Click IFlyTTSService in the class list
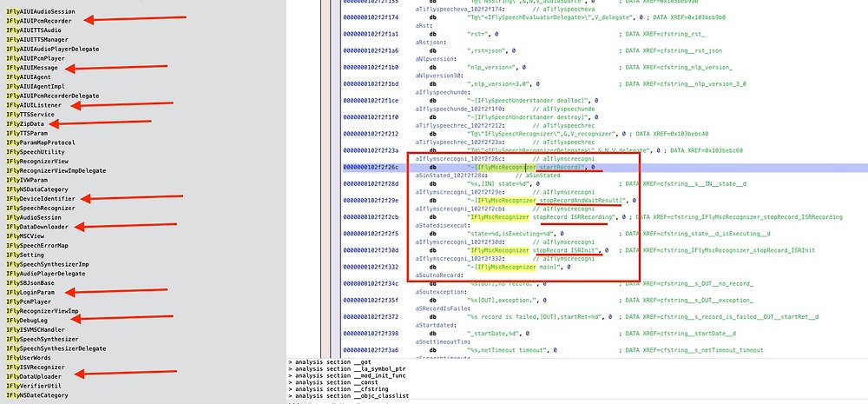This screenshot has height=404, width=868. (x=30, y=115)
